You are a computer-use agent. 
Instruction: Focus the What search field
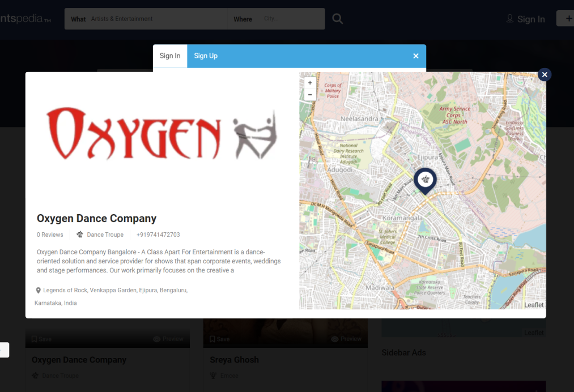156,19
